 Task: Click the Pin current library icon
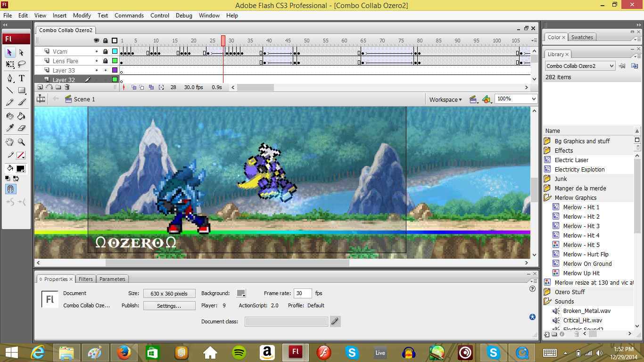pyautogui.click(x=623, y=66)
